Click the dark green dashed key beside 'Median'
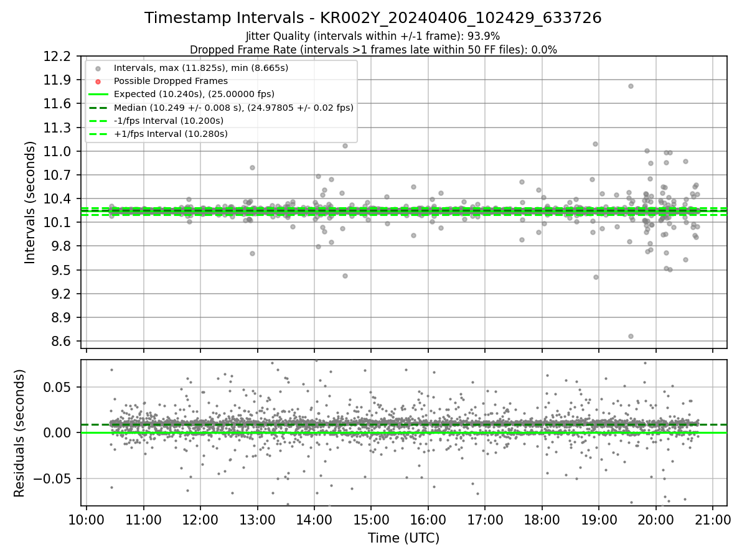 click(98, 108)
